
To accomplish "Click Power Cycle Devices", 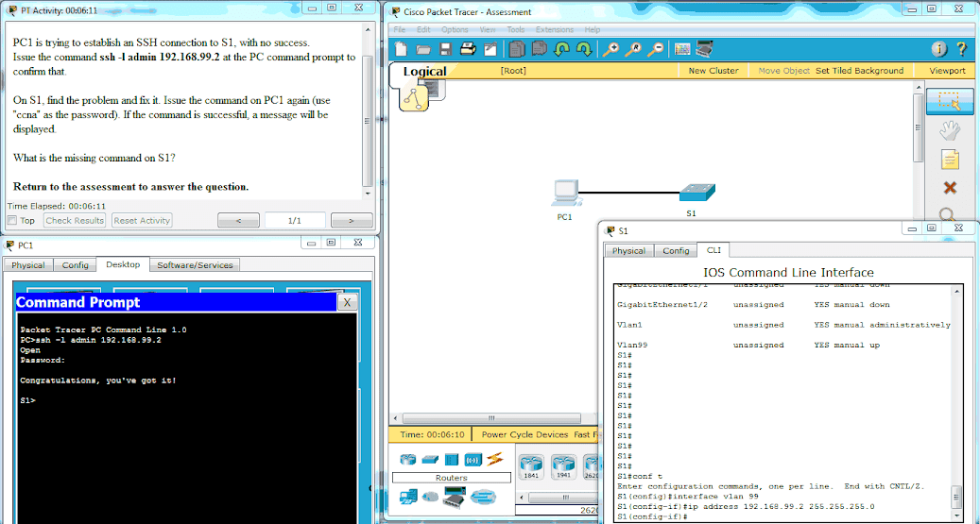I will tap(524, 434).
